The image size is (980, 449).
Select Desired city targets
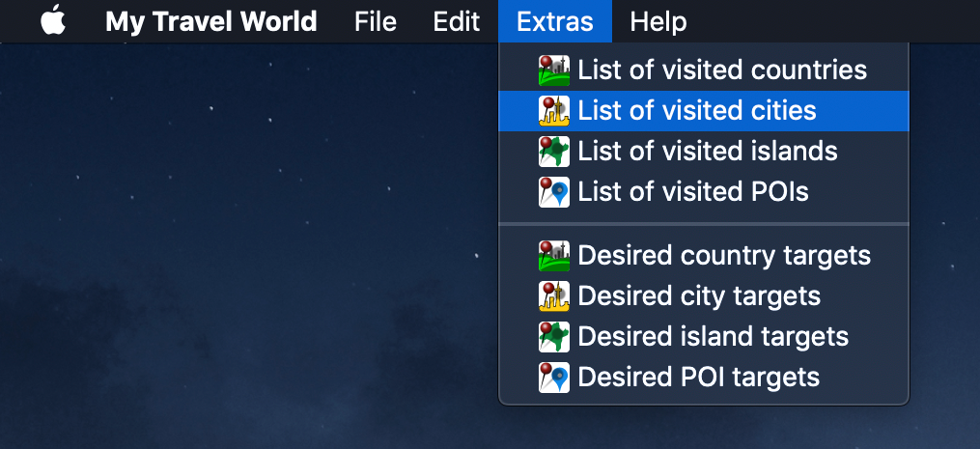pos(704,295)
